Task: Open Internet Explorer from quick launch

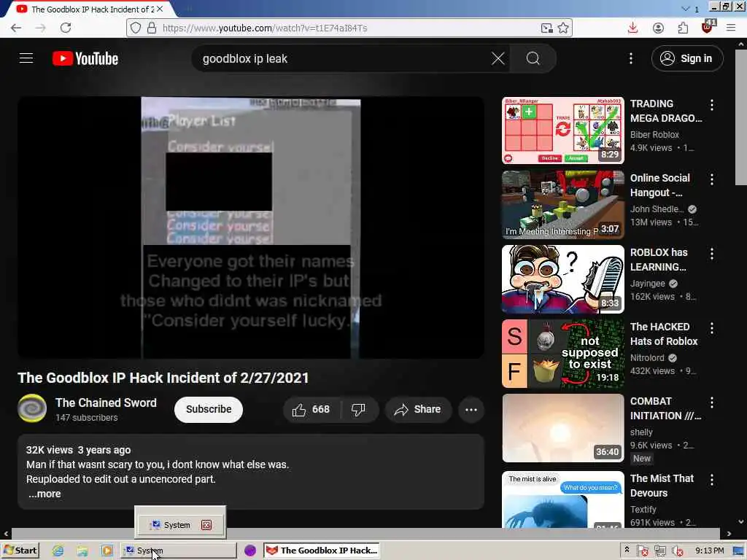Action: (x=58, y=551)
